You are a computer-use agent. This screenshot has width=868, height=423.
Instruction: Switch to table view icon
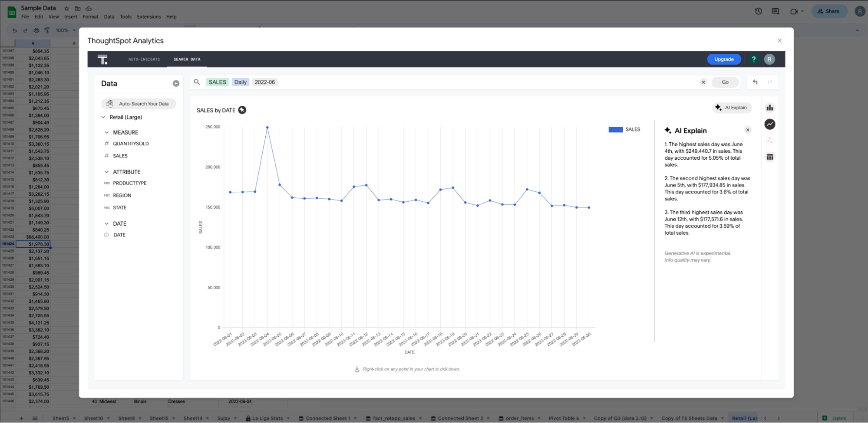point(770,157)
